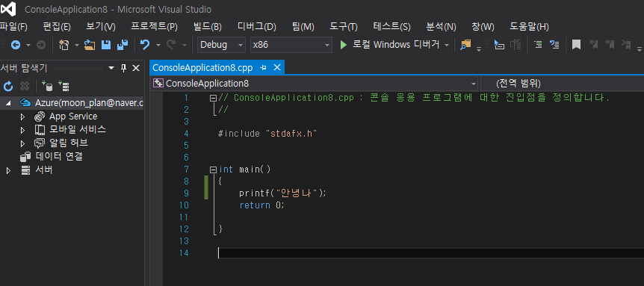The image size is (644, 286).
Task: Click the clear all bookmarks icon
Action: click(x=626, y=44)
